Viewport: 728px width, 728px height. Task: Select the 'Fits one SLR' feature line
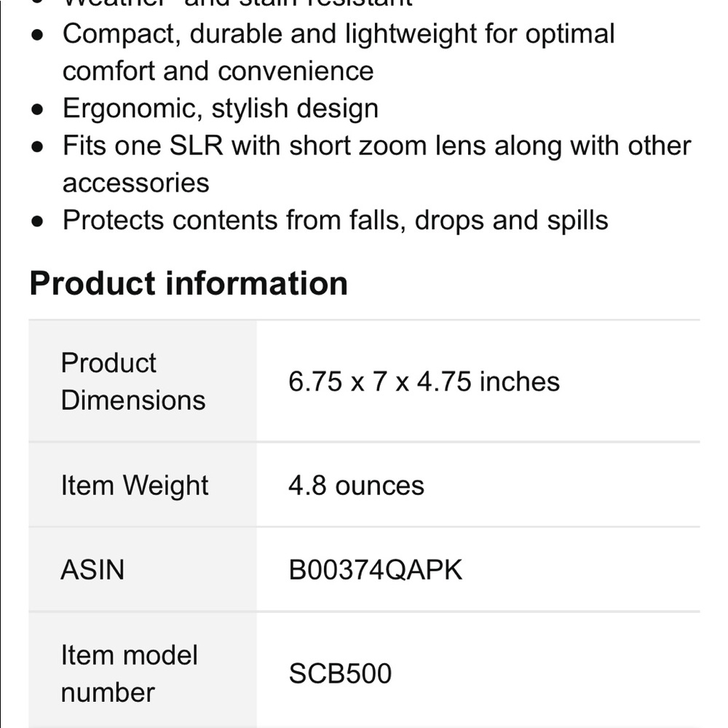coord(376,146)
